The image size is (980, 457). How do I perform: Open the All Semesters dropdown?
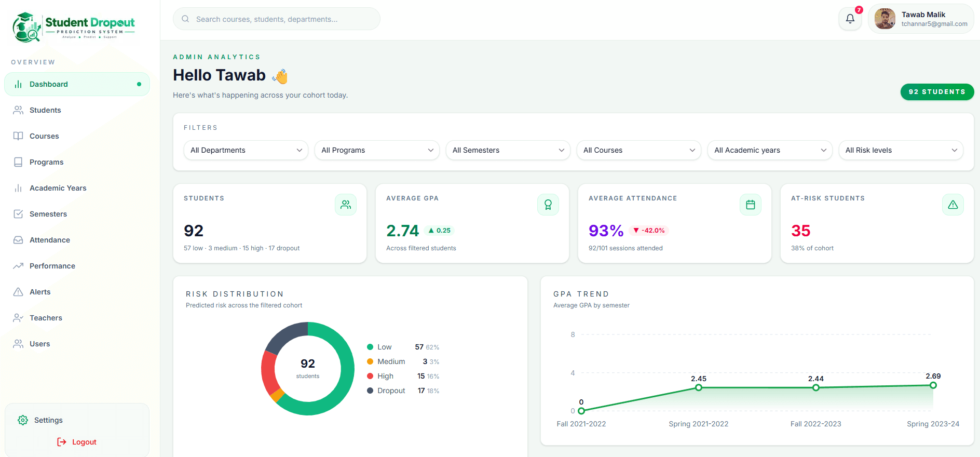[x=508, y=150]
